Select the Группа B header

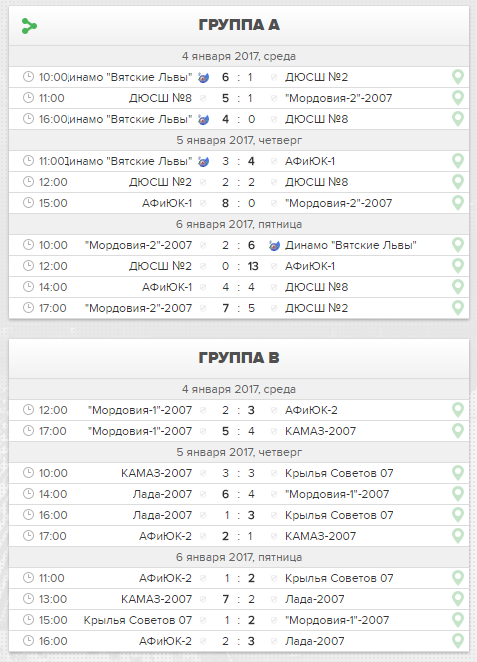[239, 358]
